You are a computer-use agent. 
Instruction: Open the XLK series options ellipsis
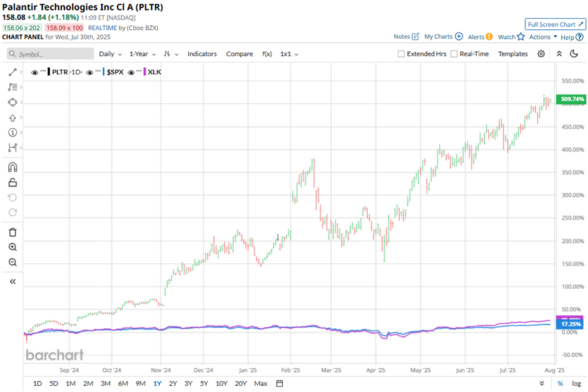point(139,71)
